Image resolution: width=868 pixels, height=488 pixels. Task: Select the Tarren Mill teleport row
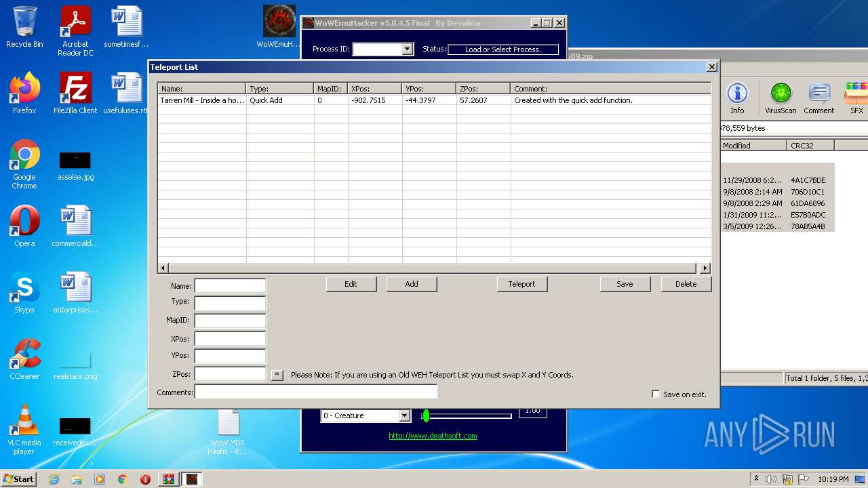[434, 100]
